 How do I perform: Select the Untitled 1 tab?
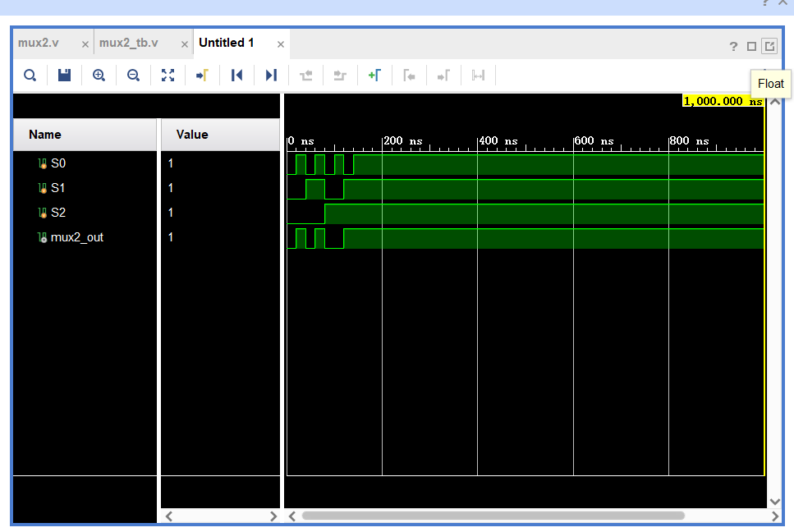coord(227,43)
